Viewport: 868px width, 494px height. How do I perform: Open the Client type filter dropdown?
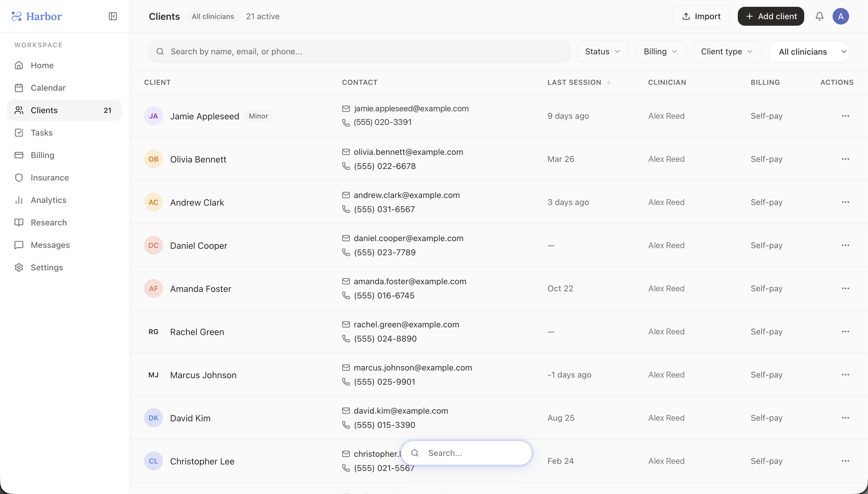click(x=727, y=52)
